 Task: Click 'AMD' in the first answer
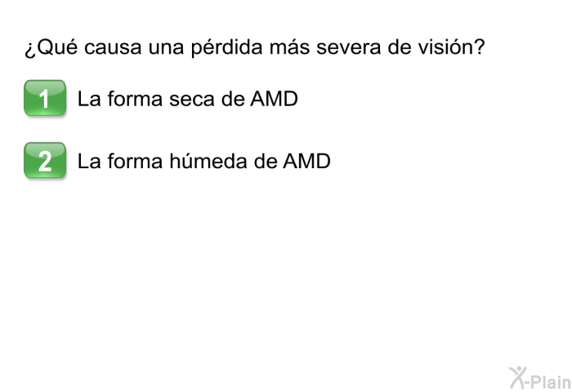274,99
